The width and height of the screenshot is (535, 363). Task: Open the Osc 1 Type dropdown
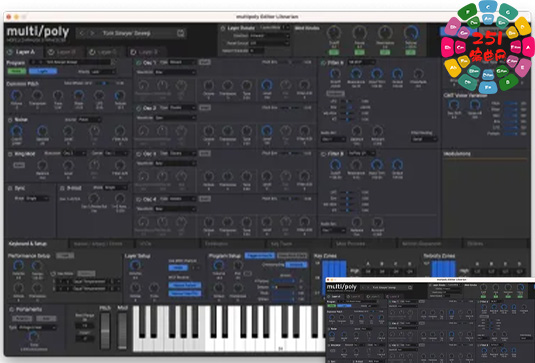(183, 62)
